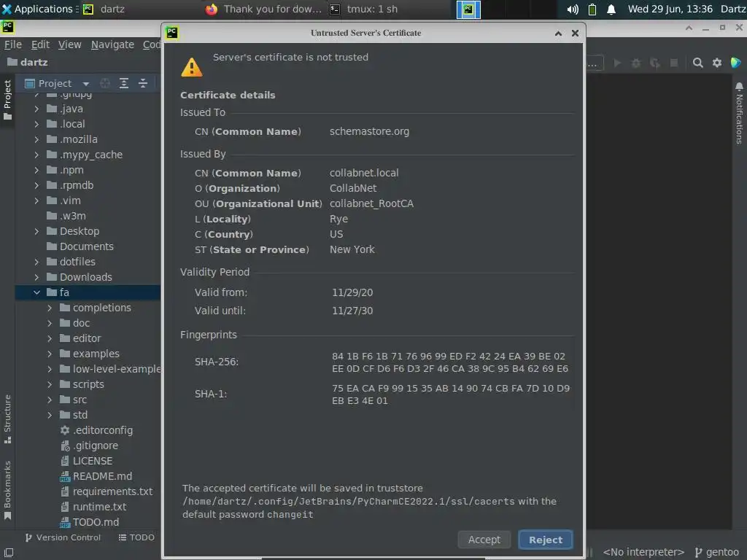747x560 pixels.
Task: Open the File menu
Action: pos(13,44)
